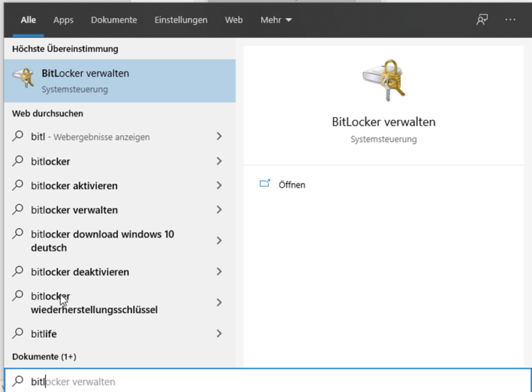Viewport: 532px width, 392px height.
Task: Expand bitlocker wiederherstellungsschlüssel chevron
Action: point(219,303)
